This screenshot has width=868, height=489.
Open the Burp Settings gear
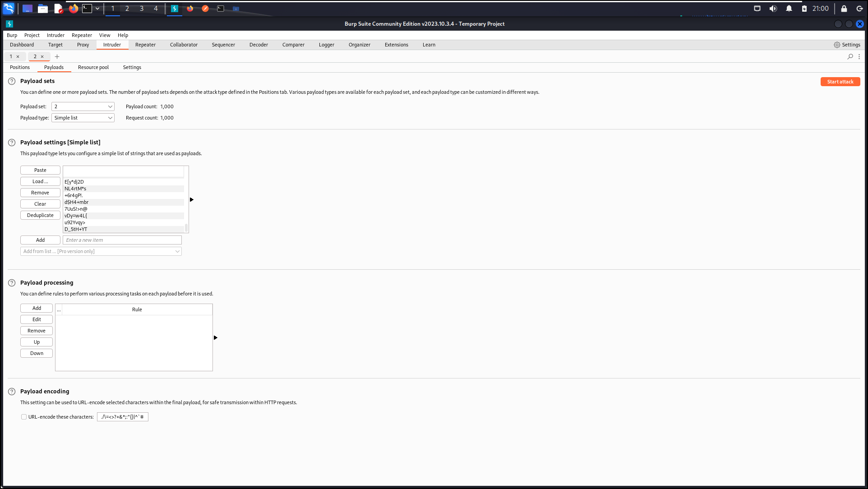coord(847,45)
